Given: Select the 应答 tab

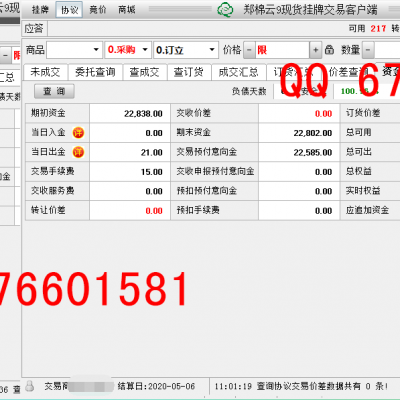Looking at the screenshot, I should click(34, 29).
